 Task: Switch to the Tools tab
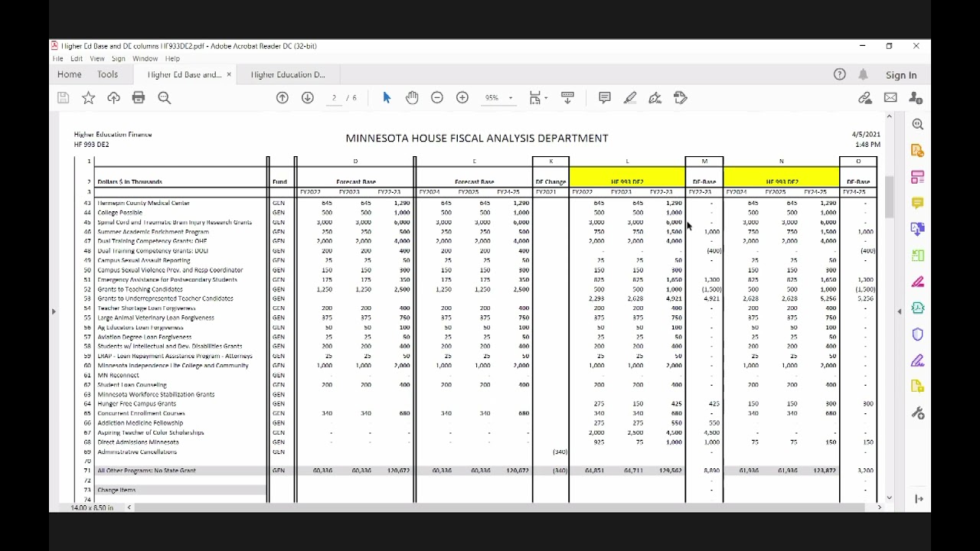[x=107, y=74]
